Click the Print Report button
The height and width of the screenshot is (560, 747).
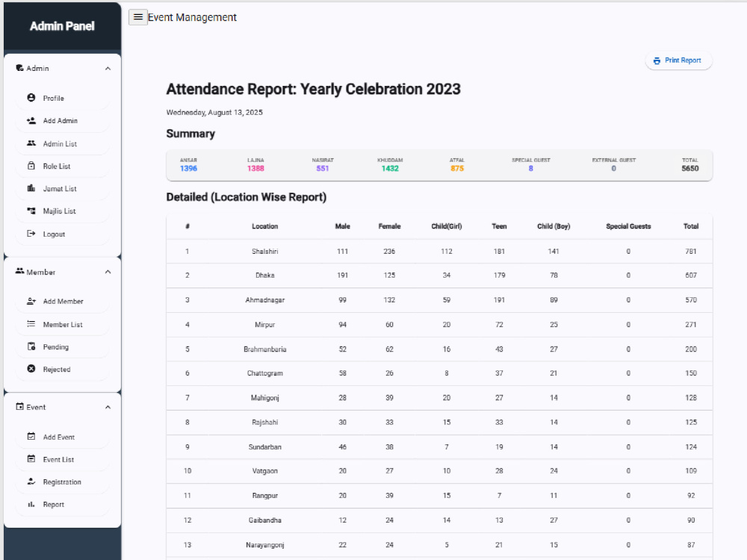678,60
